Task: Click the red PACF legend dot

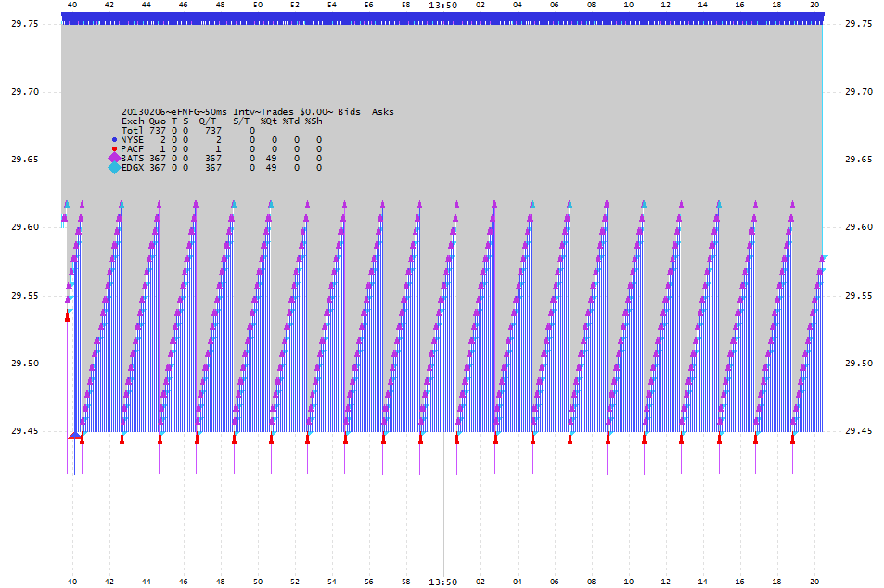Action: [x=114, y=148]
